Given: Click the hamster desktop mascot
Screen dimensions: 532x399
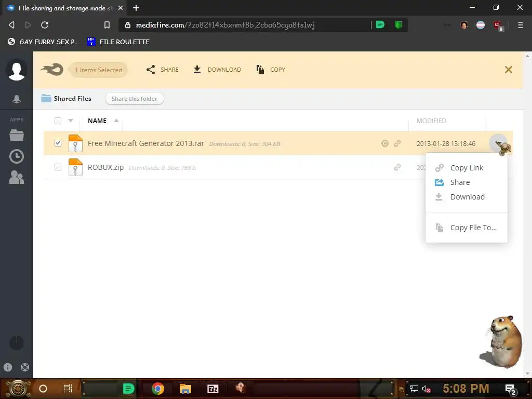Looking at the screenshot, I should [x=501, y=342].
